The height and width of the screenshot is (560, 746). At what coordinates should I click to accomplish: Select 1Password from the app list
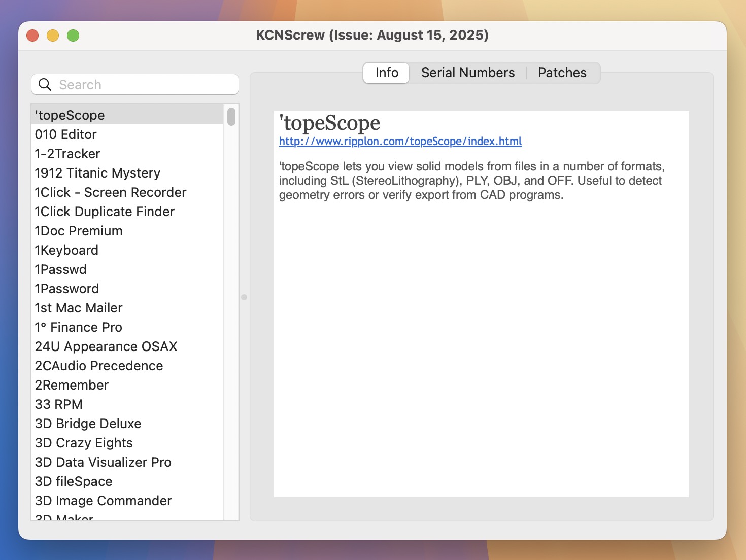tap(67, 289)
